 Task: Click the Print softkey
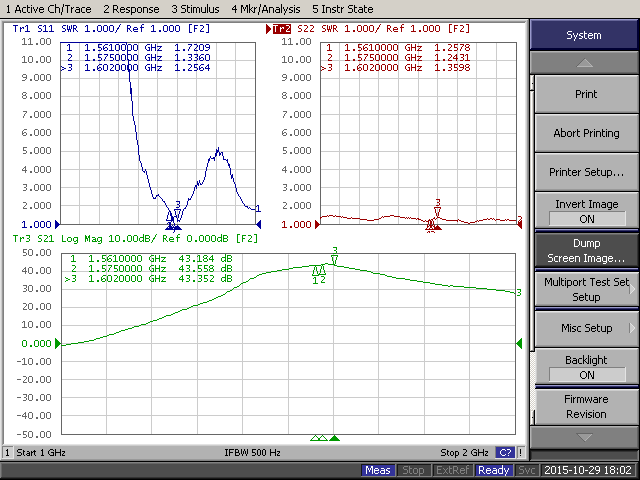click(586, 94)
